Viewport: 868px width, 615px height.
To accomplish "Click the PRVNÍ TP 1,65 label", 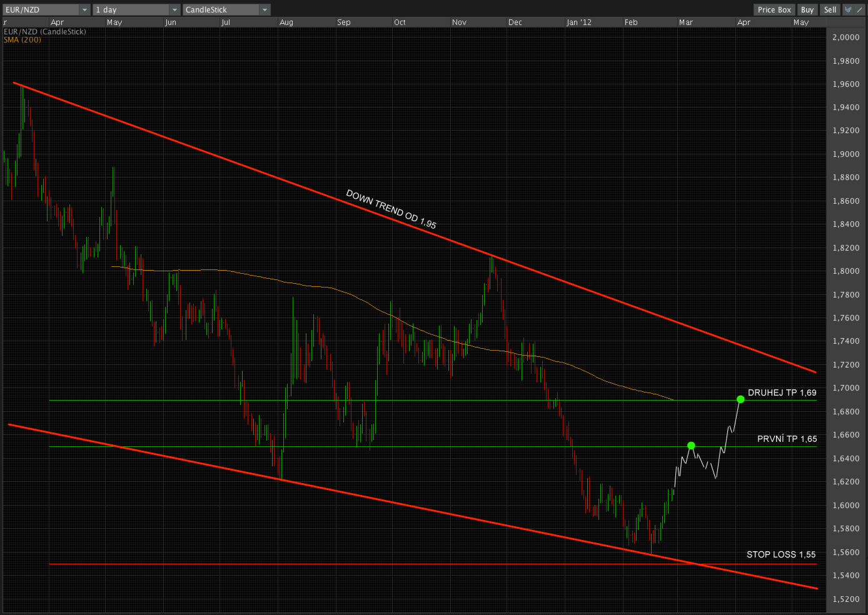I will (x=787, y=439).
